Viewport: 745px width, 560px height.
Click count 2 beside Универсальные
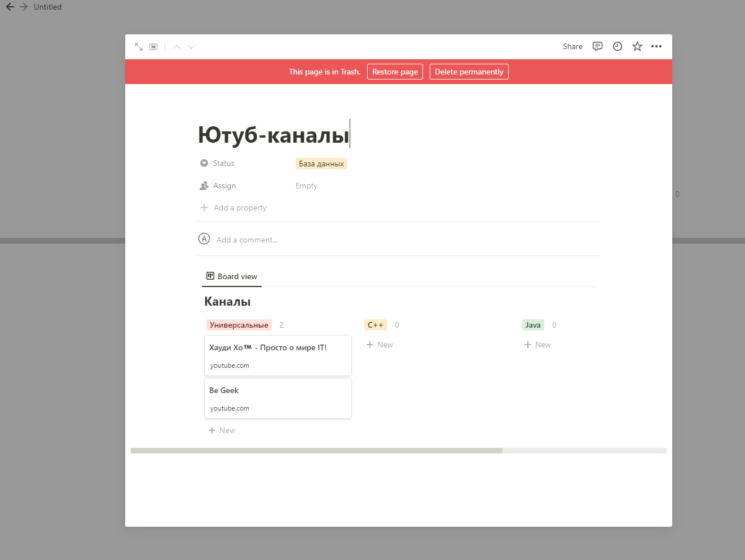281,325
